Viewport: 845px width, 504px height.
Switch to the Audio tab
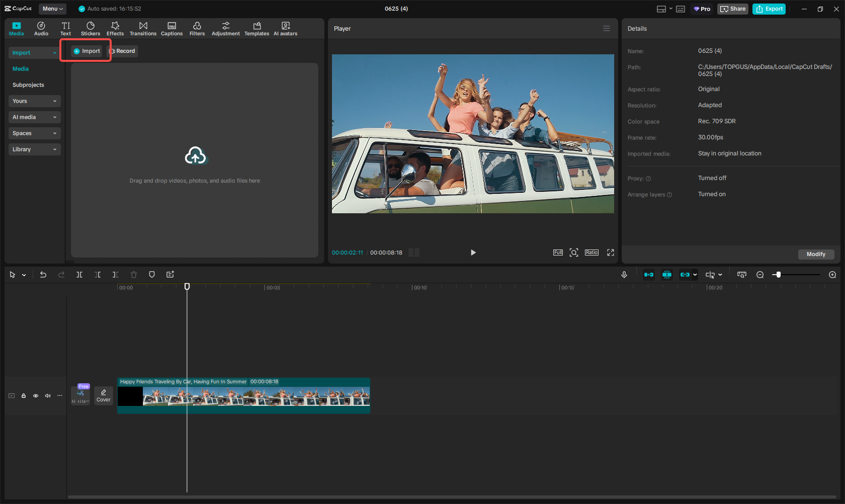click(41, 28)
